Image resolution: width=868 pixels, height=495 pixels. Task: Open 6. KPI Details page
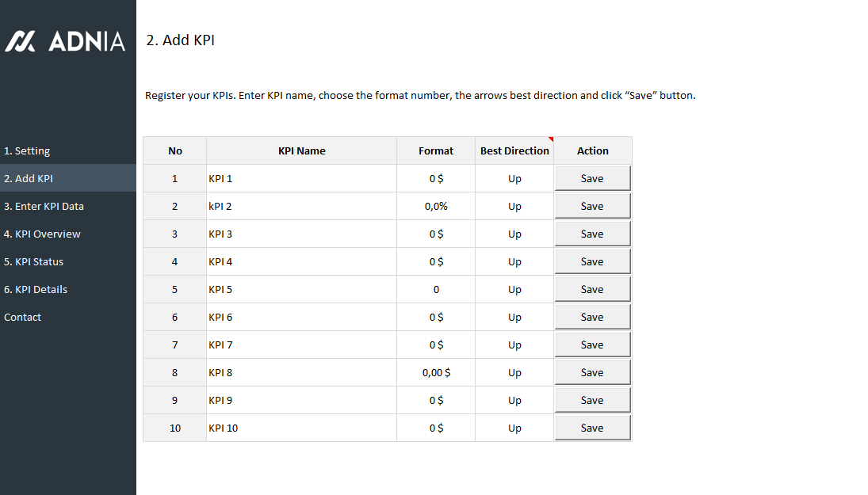[36, 289]
